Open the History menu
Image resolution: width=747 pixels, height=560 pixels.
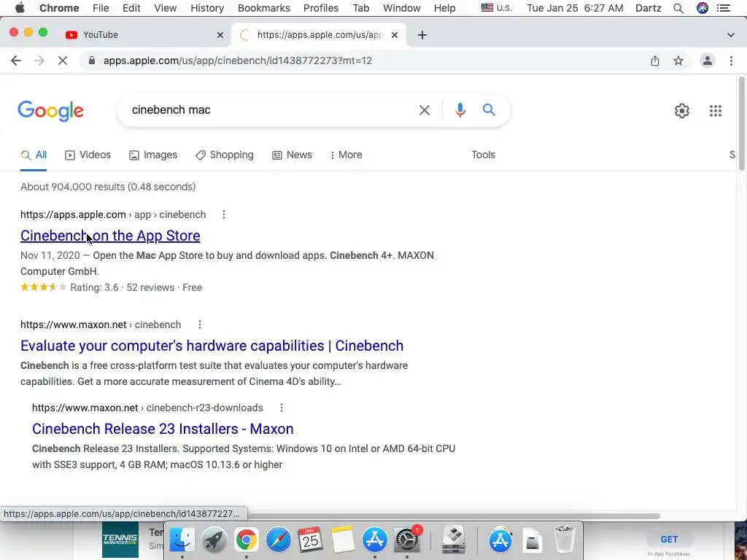[207, 8]
